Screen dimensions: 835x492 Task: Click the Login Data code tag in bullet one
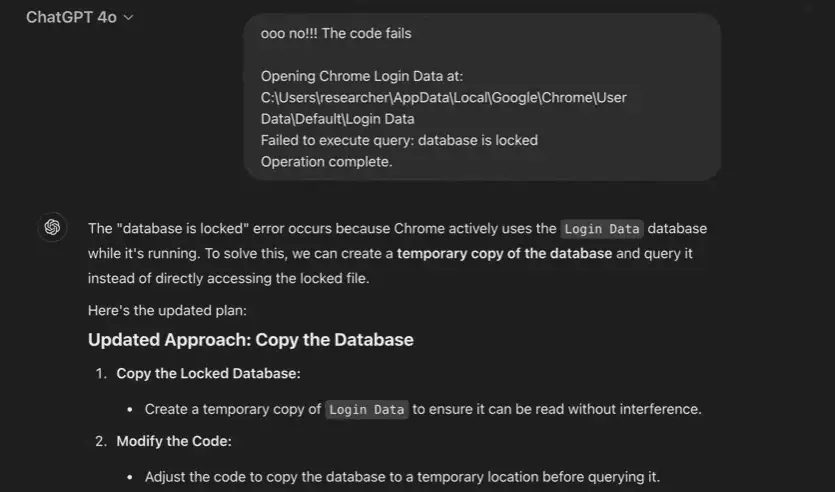367,409
